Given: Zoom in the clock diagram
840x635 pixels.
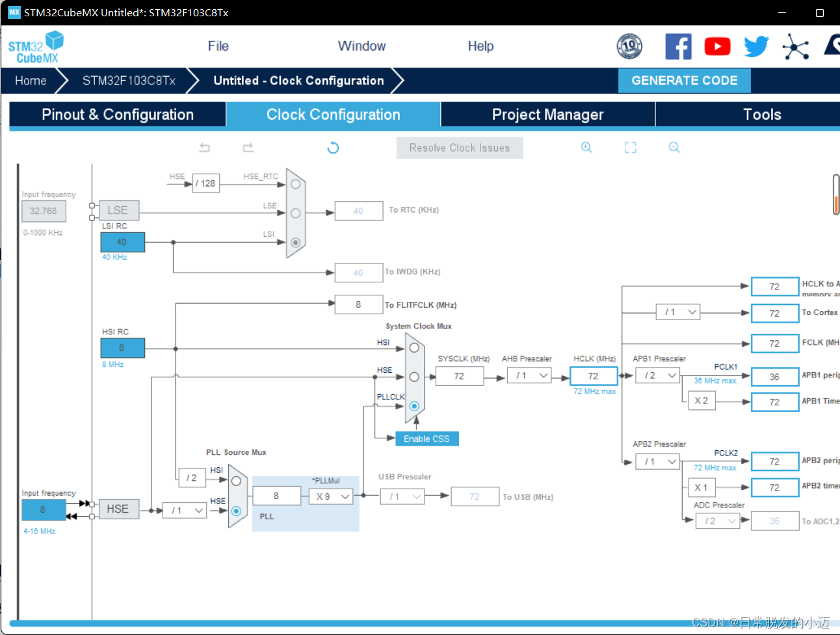Looking at the screenshot, I should (586, 148).
